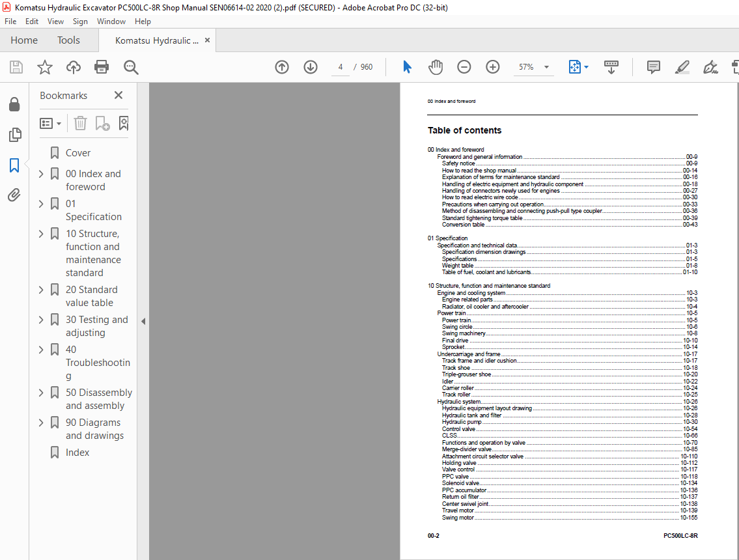Image resolution: width=739 pixels, height=560 pixels.
Task: Open fit page options dropdown arrow
Action: 586,67
